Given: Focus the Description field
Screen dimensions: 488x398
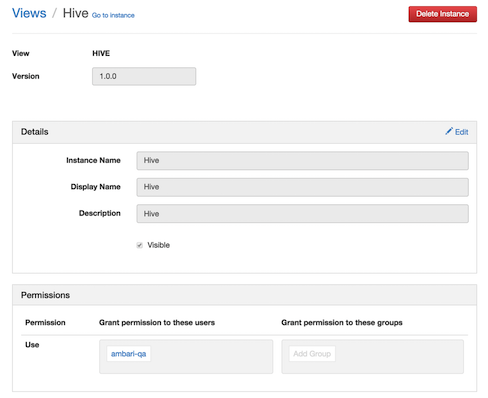Looking at the screenshot, I should pyautogui.click(x=302, y=214).
